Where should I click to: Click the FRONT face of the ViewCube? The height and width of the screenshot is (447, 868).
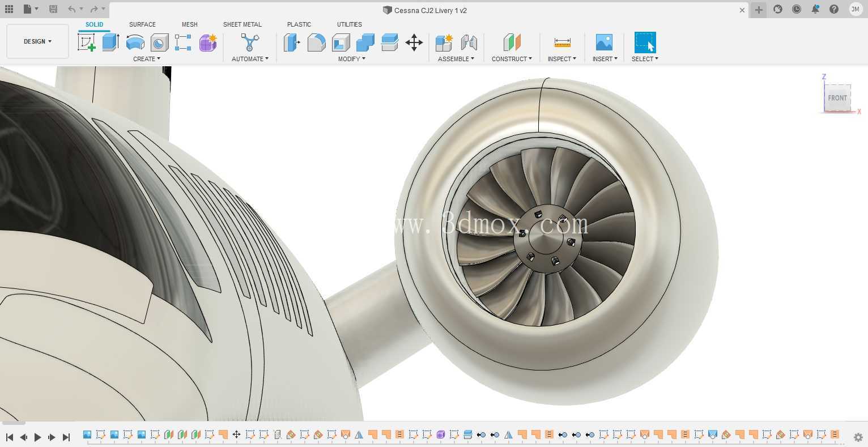[837, 97]
